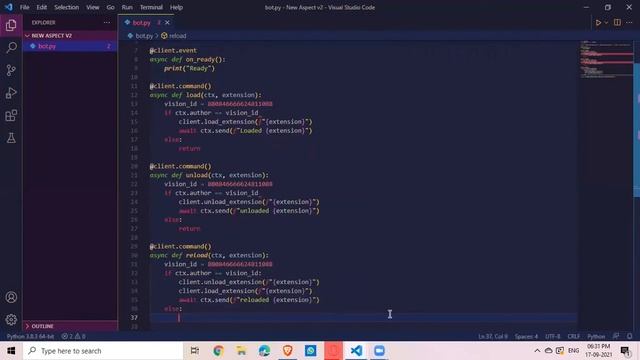Select bot.py in the Explorer tree
640x360 pixels.
click(70, 46)
